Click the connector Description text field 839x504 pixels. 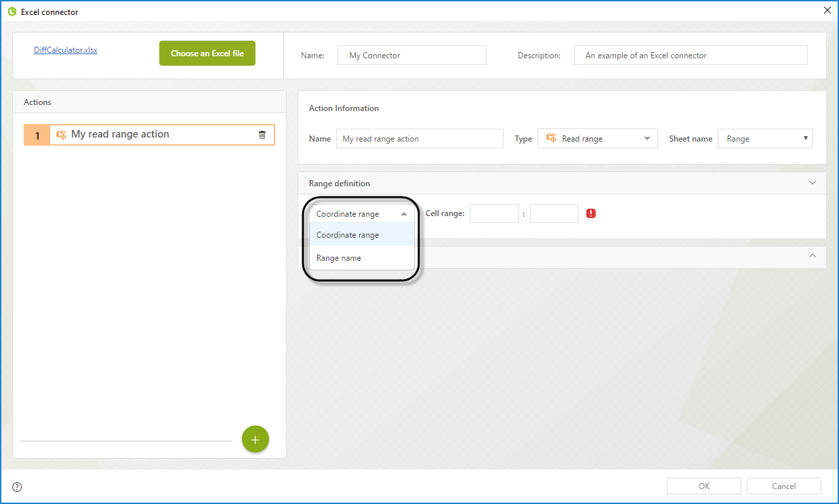[x=691, y=56]
